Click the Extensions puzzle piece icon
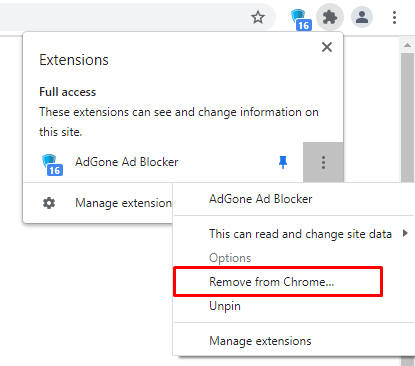The image size is (415, 366). [x=330, y=17]
